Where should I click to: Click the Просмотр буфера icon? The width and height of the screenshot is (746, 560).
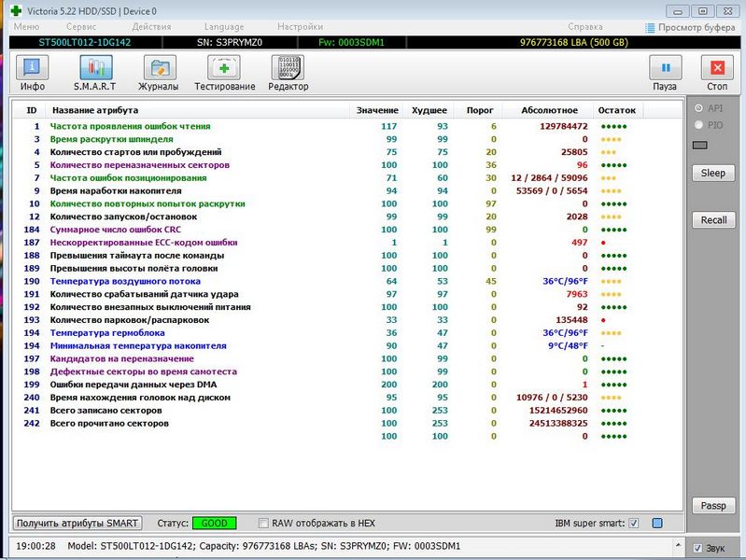(x=649, y=27)
